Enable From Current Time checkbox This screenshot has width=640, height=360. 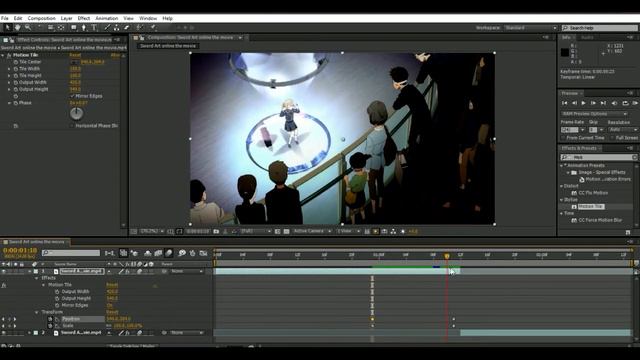click(x=564, y=138)
